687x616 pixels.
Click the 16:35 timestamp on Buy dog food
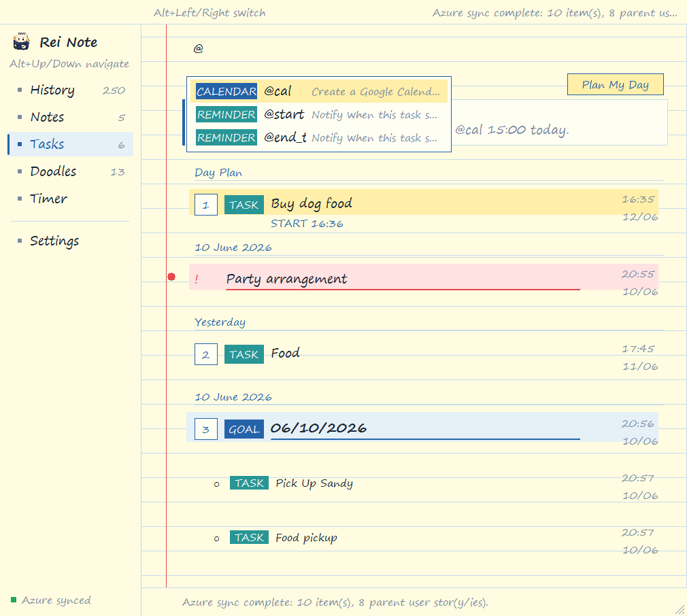(x=638, y=199)
